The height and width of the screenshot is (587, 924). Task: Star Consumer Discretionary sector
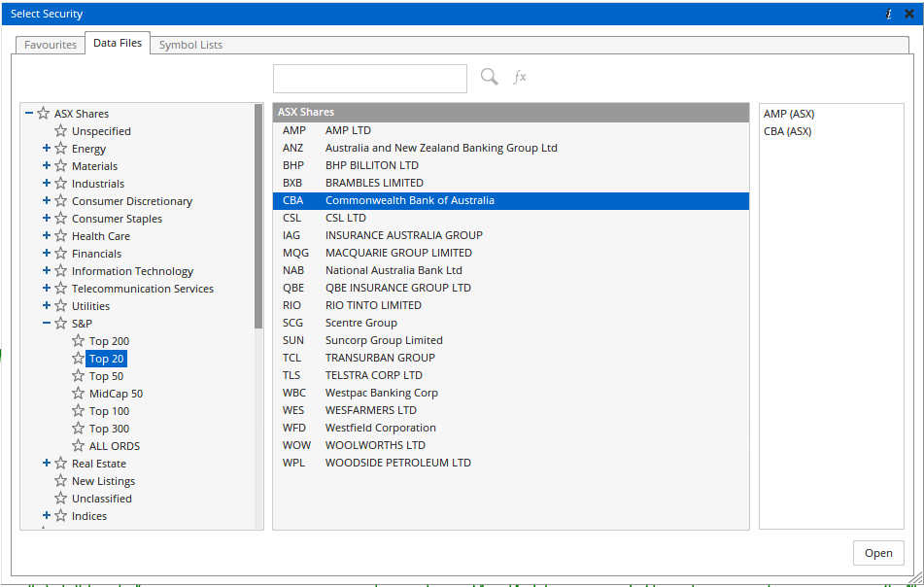click(x=60, y=201)
